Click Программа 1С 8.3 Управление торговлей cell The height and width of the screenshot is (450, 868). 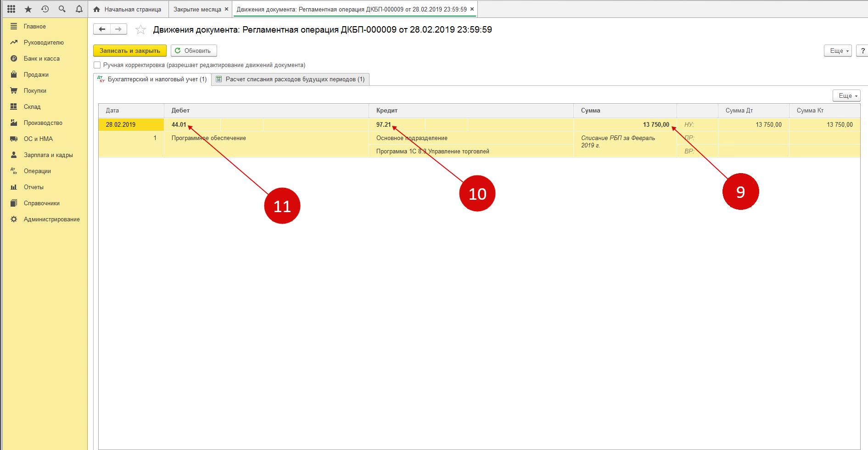[471, 151]
